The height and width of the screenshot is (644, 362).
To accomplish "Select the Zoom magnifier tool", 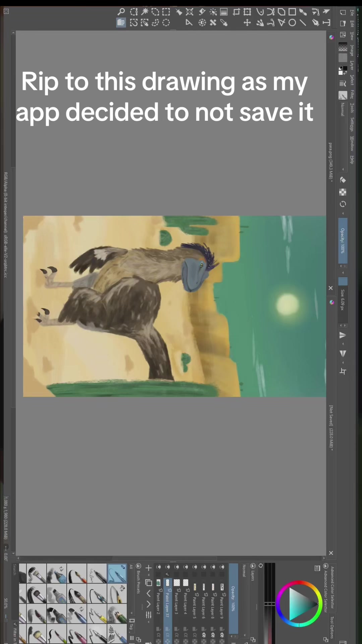I will point(121,12).
